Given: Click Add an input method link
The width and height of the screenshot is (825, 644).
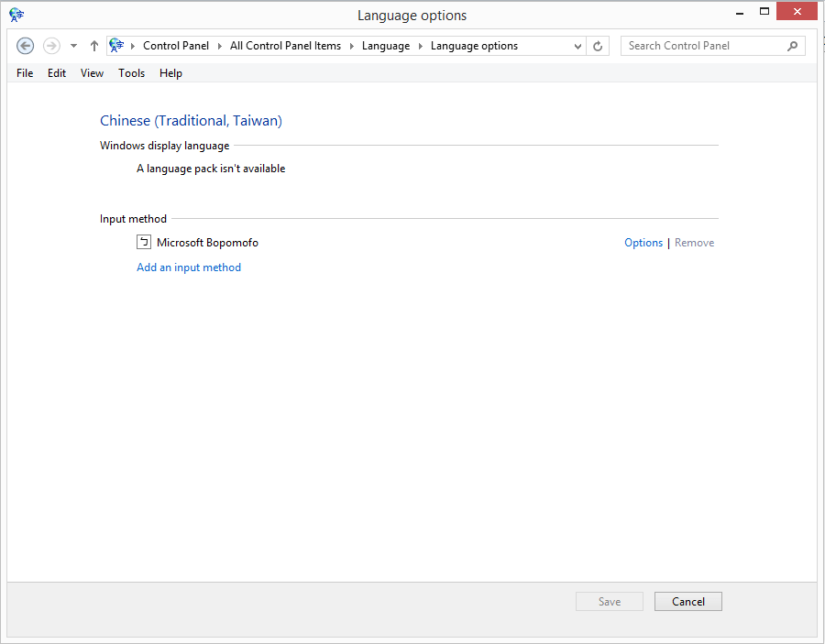Looking at the screenshot, I should [x=189, y=267].
